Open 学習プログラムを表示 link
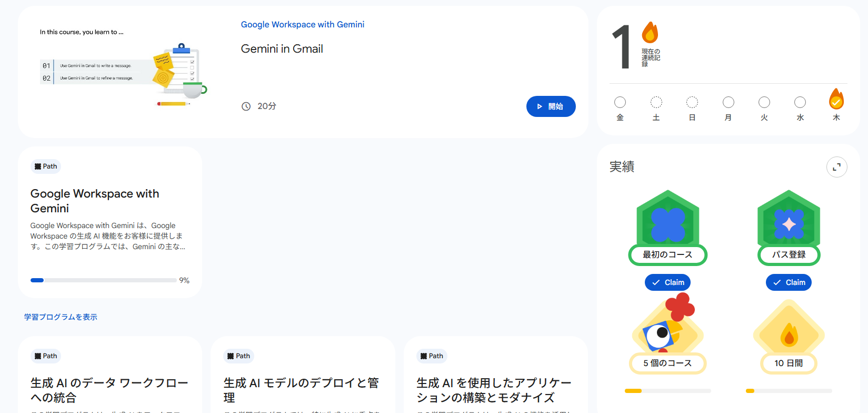 [x=61, y=317]
